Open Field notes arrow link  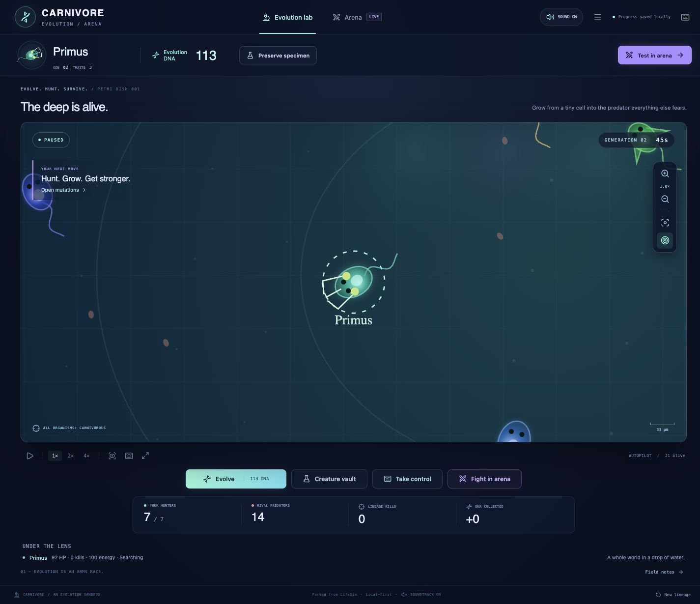click(664, 572)
